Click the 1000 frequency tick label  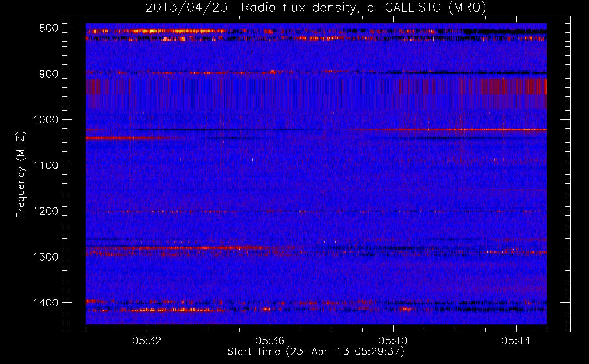(x=46, y=120)
